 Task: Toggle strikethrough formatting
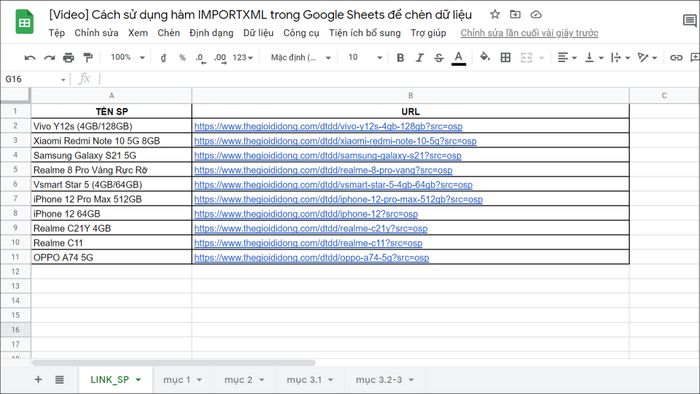click(x=439, y=58)
